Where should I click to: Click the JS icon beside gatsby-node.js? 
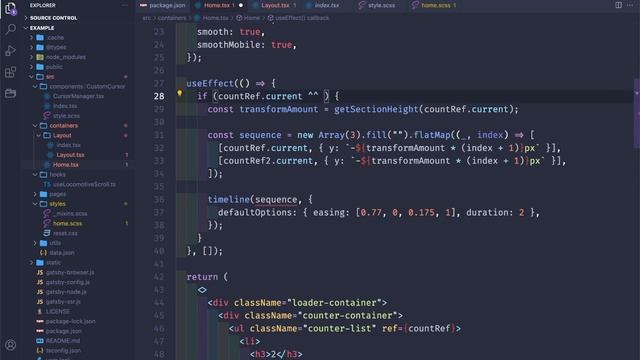coord(40,292)
